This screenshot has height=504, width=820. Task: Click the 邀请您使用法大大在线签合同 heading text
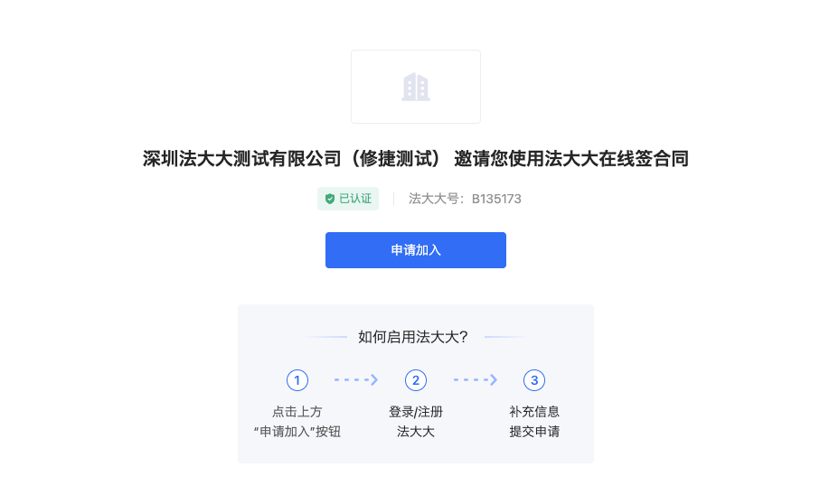pyautogui.click(x=571, y=159)
